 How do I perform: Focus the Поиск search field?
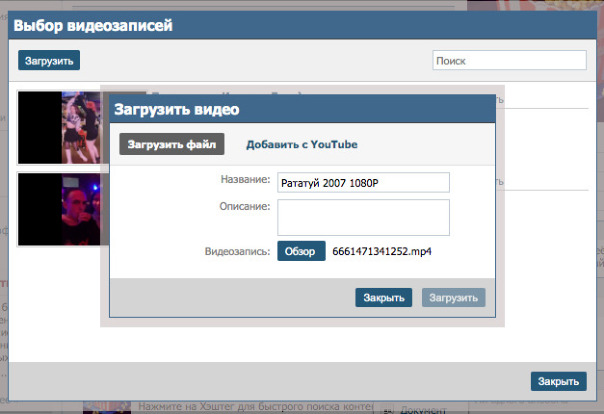coord(509,60)
